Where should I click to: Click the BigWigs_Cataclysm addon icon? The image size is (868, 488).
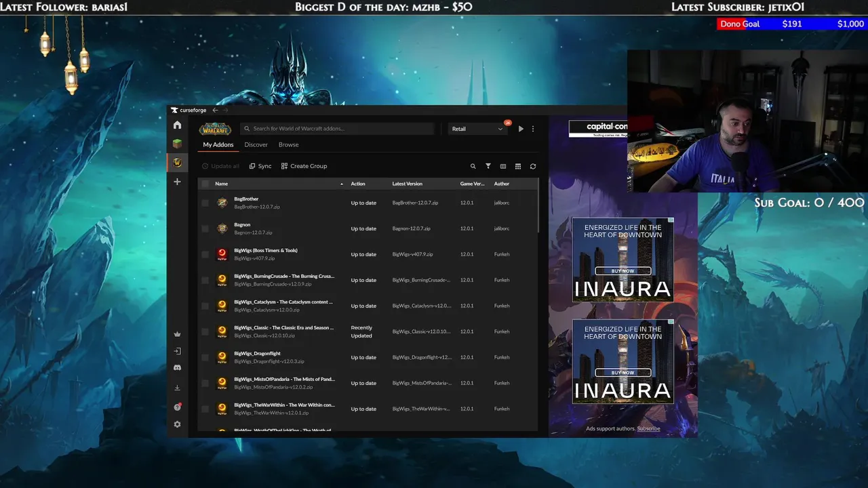(x=222, y=306)
